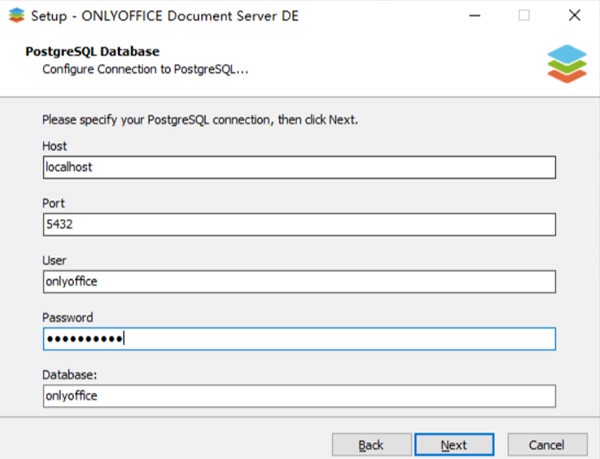Close the setup wizard window
The height and width of the screenshot is (459, 600).
click(574, 16)
